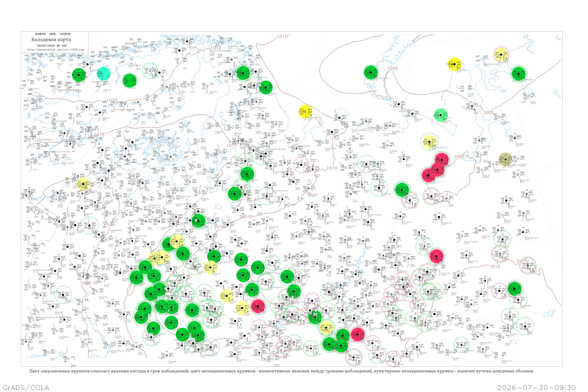Click the light green circle at Марресале
Viewport: 588px width, 392px height.
tap(441, 115)
